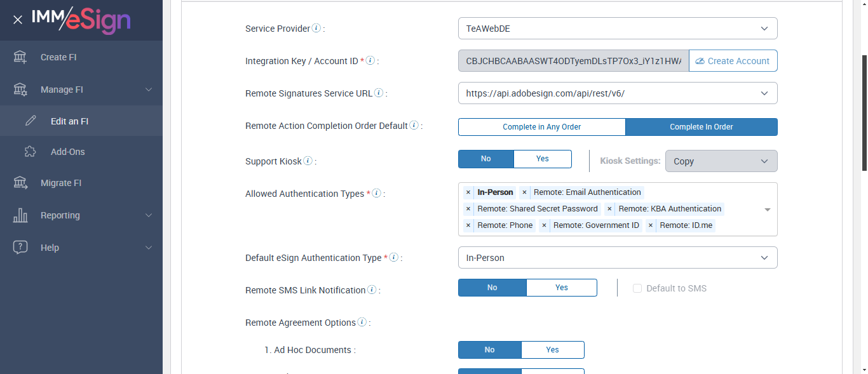Set Ad Hoc Documents to Yes
This screenshot has height=374, width=868.
point(552,350)
